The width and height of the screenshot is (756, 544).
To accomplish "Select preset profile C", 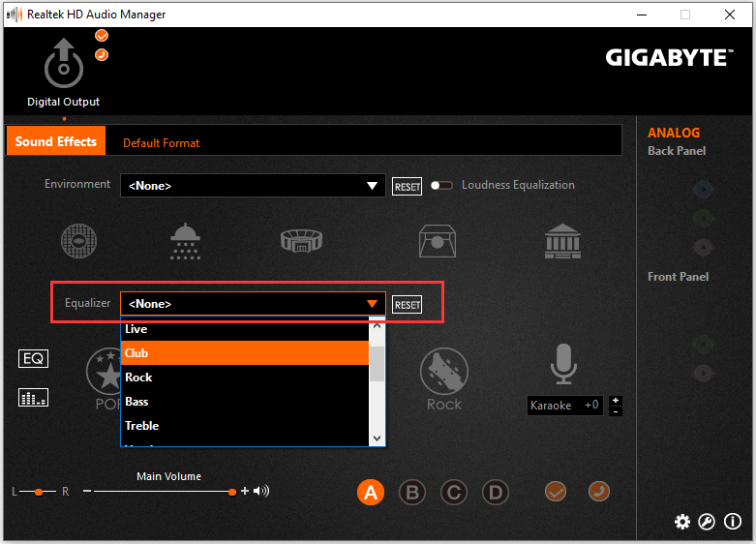I will [x=453, y=493].
